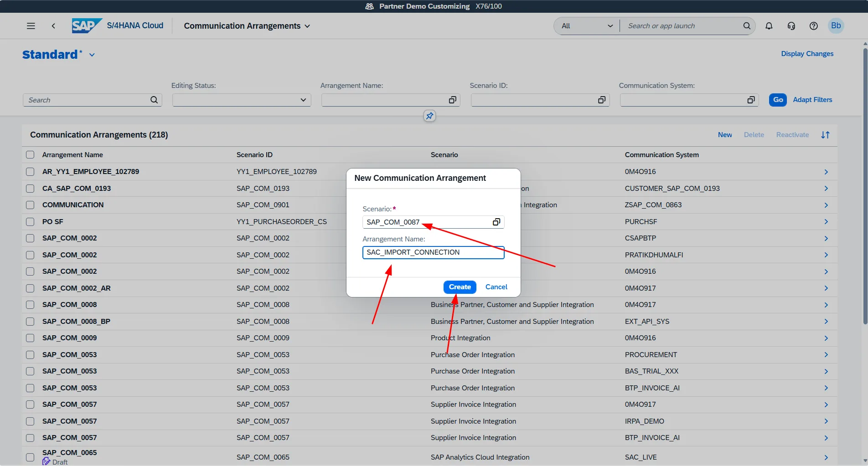The height and width of the screenshot is (466, 868).
Task: Select the AR_YY1_EMPLOYEE_102789 row checkbox
Action: pyautogui.click(x=30, y=172)
